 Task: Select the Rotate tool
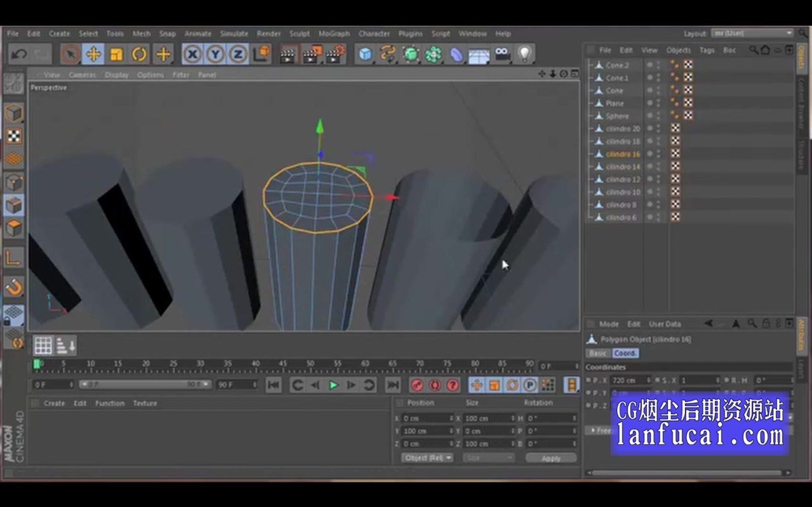(x=139, y=54)
